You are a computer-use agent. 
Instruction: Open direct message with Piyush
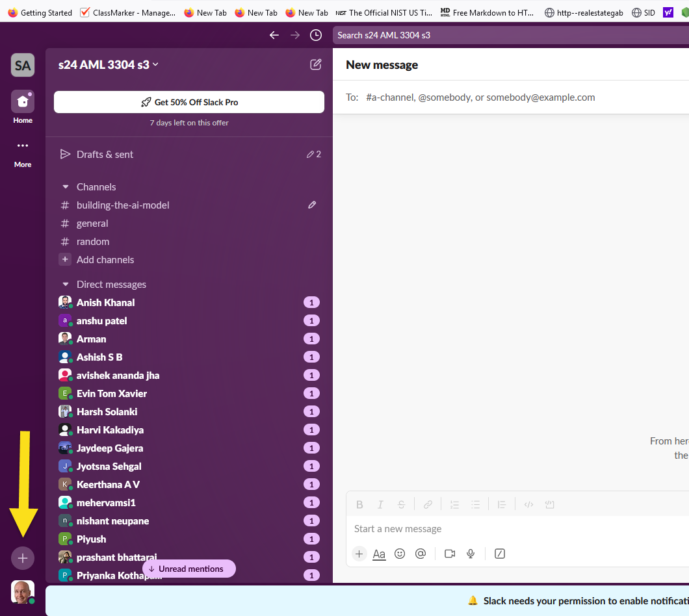coord(189,539)
